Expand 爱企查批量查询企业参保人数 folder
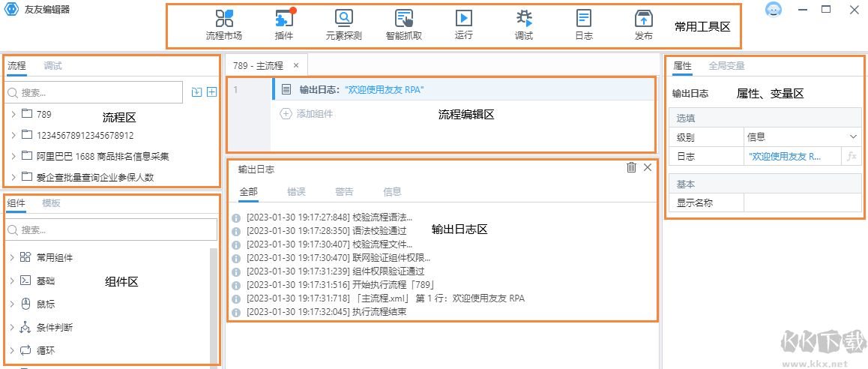The image size is (868, 369). tap(13, 177)
